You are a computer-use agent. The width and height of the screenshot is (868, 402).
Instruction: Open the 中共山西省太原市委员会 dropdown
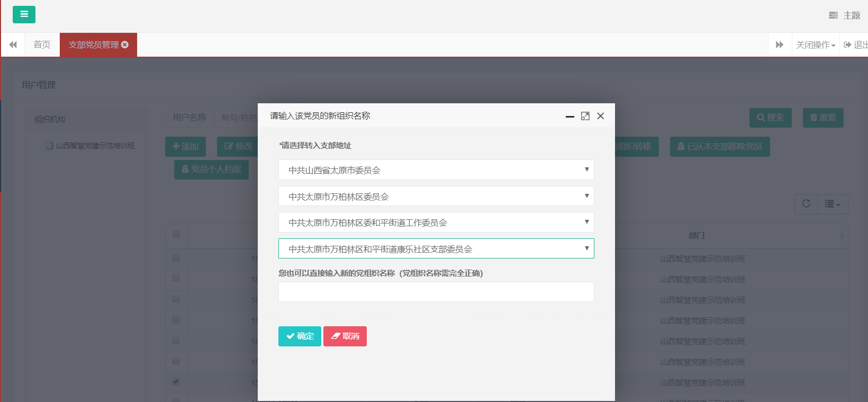436,170
